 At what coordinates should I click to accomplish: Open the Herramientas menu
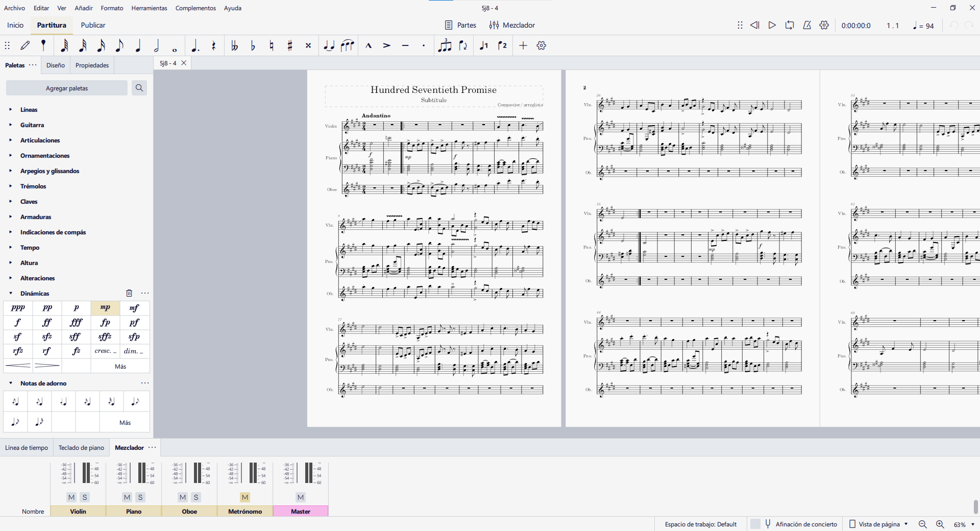click(x=149, y=8)
